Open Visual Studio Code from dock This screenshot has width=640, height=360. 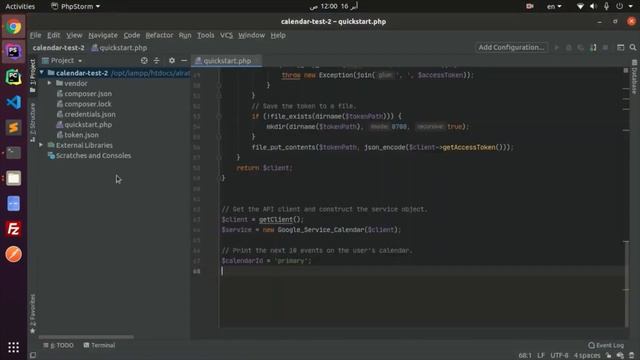click(13, 102)
